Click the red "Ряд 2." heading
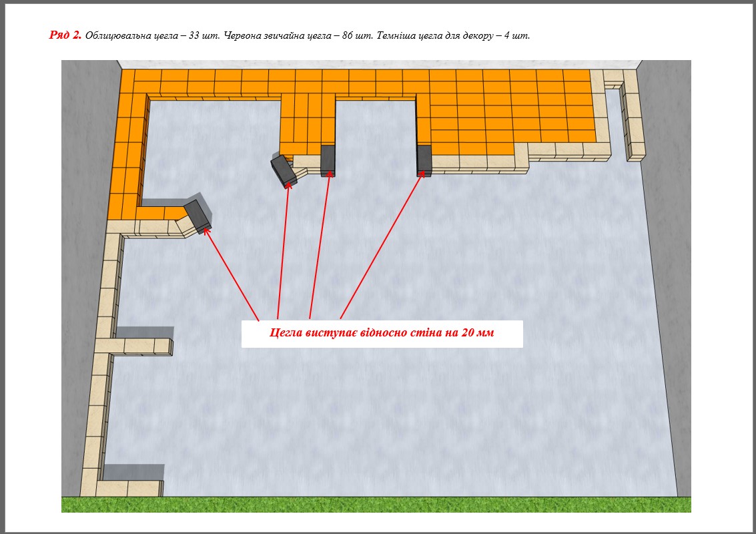Viewport: 756px width, 534px height. pos(65,35)
